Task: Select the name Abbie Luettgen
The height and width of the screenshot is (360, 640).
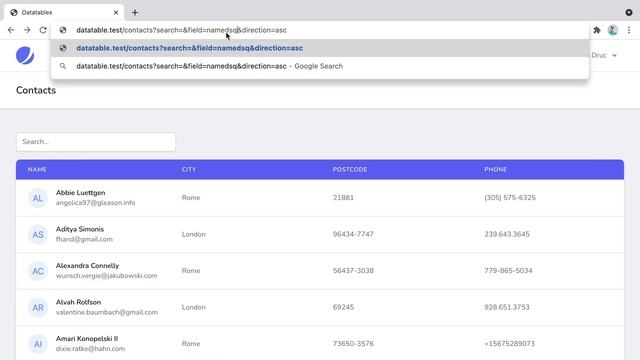Action: point(80,193)
